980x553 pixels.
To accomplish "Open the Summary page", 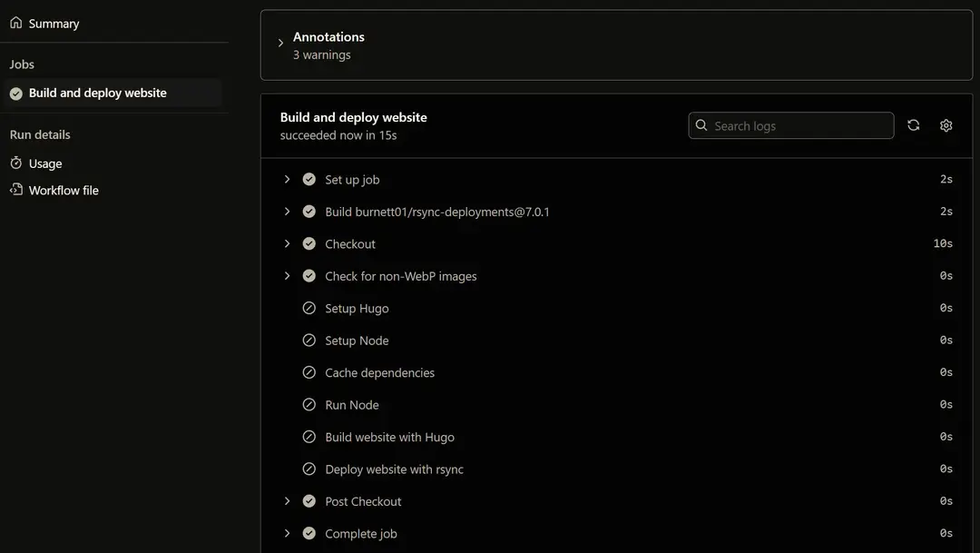I will [x=54, y=24].
